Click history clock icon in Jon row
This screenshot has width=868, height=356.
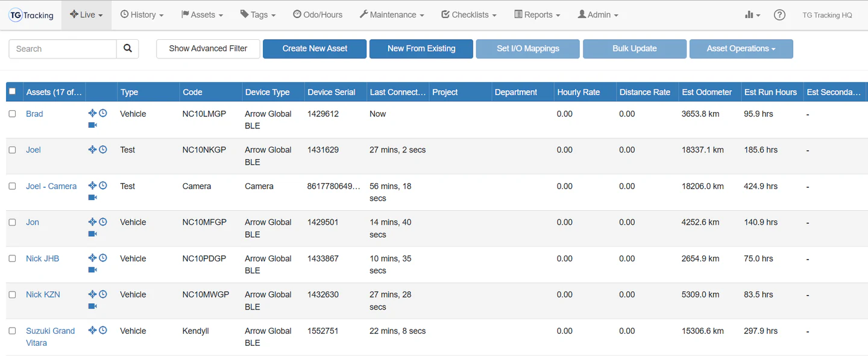point(103,222)
